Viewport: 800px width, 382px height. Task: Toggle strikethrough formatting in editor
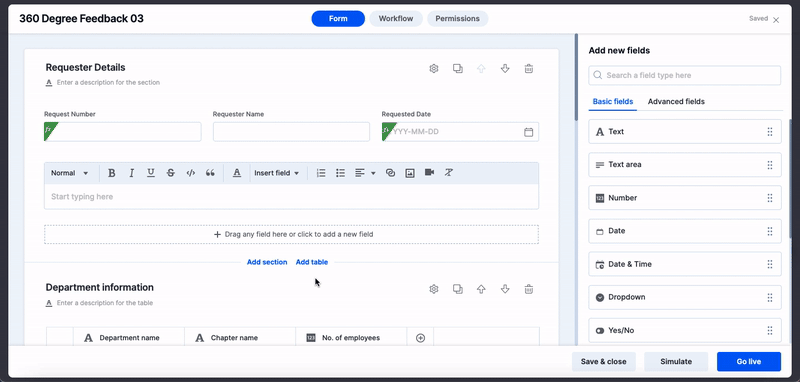[171, 173]
